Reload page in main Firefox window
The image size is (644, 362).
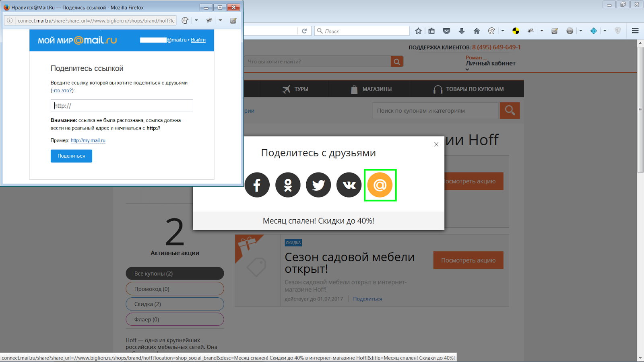click(304, 31)
